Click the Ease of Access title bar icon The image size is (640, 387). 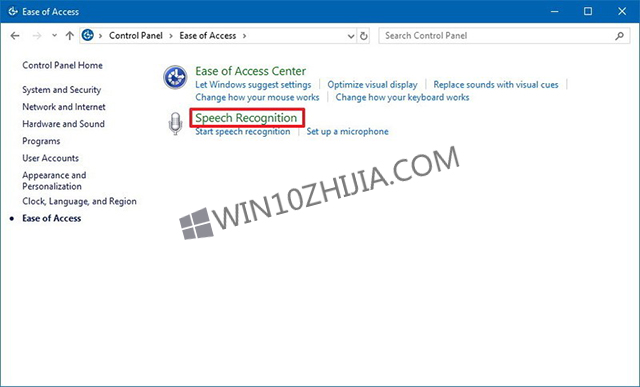(x=13, y=11)
